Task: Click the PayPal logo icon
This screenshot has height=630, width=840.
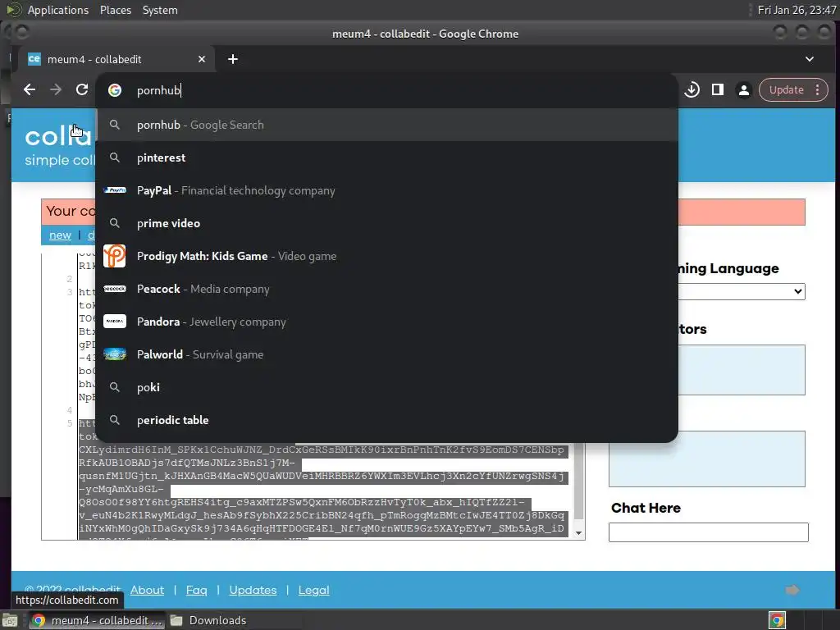Action: tap(115, 190)
